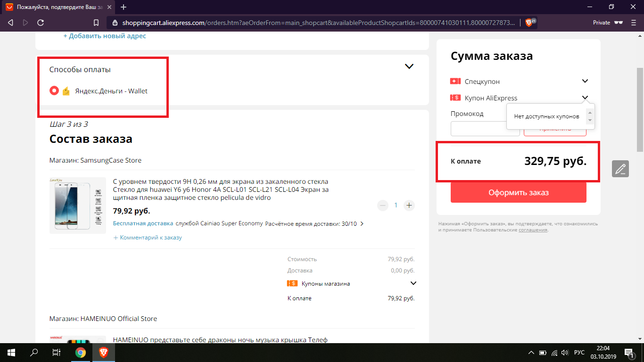Click the Состав заказа heading

(x=91, y=139)
